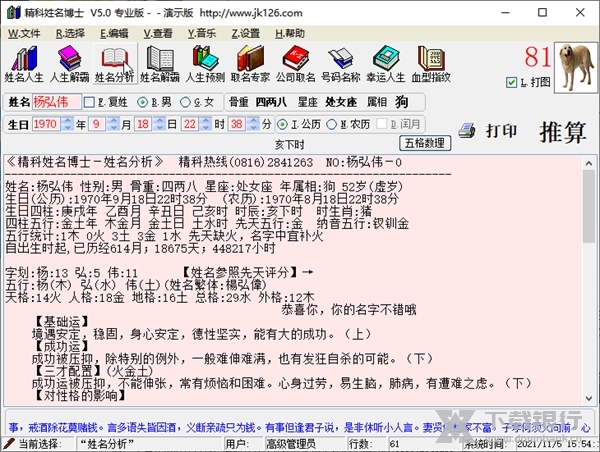Click the 【姓名参照先天评分】 text
The height and width of the screenshot is (452, 600).
click(241, 273)
